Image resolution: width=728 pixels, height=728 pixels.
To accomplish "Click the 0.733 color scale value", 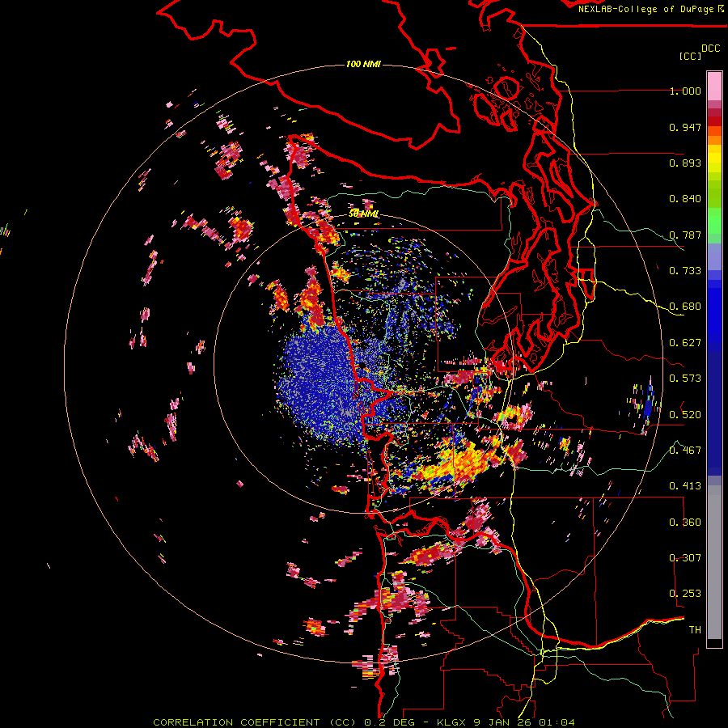I will [x=685, y=271].
